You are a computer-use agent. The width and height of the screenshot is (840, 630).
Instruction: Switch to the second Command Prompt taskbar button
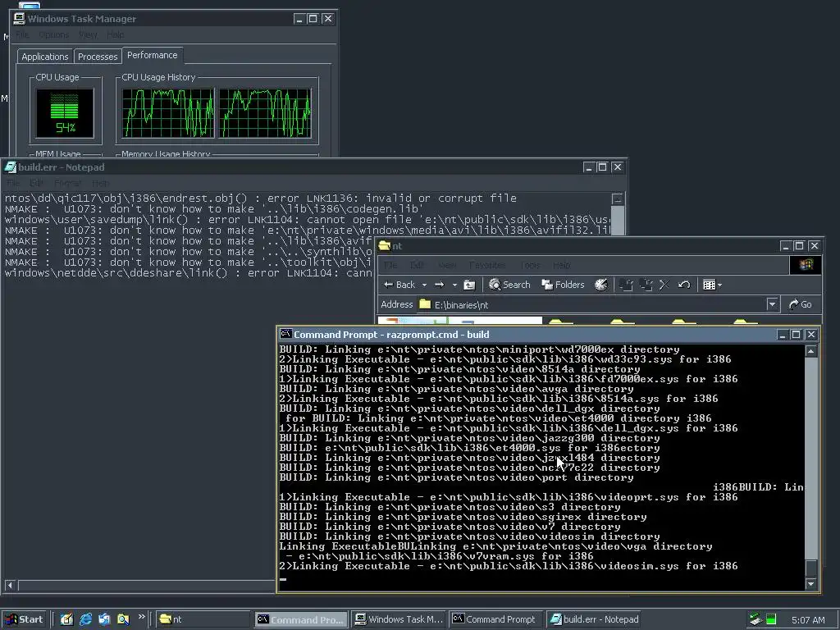point(496,619)
